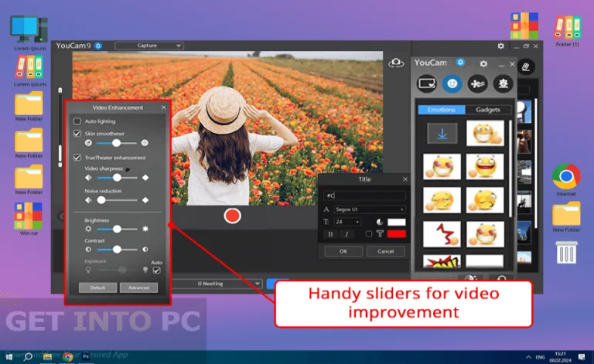The image size is (594, 364).
Task: Toggle bold in the Title dialog
Action: pos(330,234)
